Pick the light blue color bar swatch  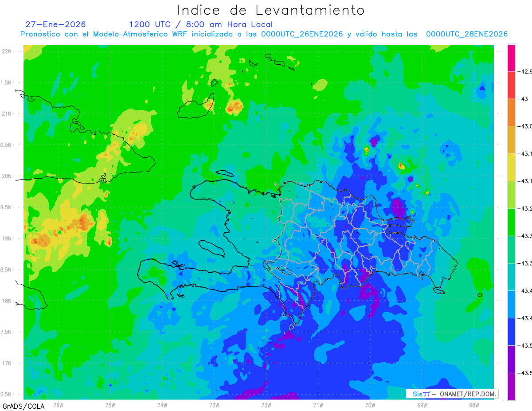tap(511, 304)
